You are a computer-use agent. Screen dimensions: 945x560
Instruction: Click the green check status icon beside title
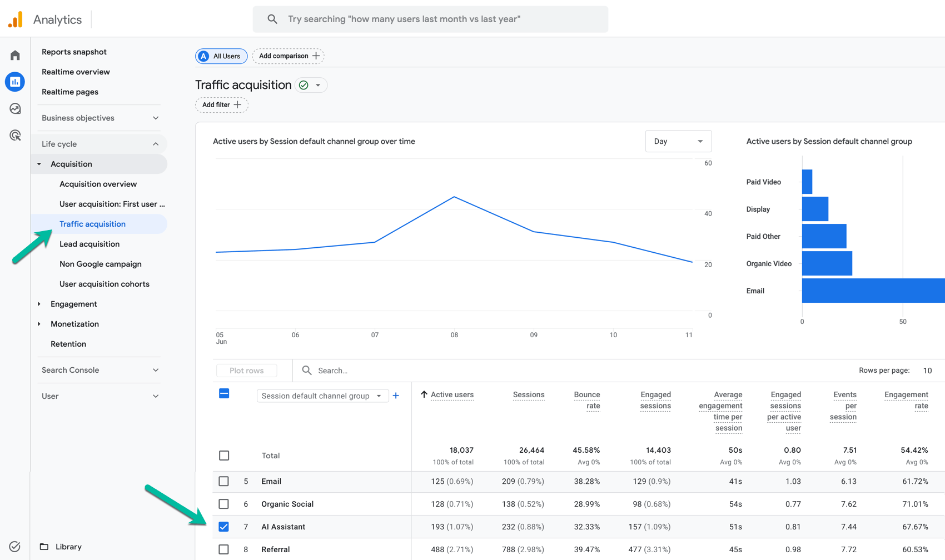click(304, 85)
